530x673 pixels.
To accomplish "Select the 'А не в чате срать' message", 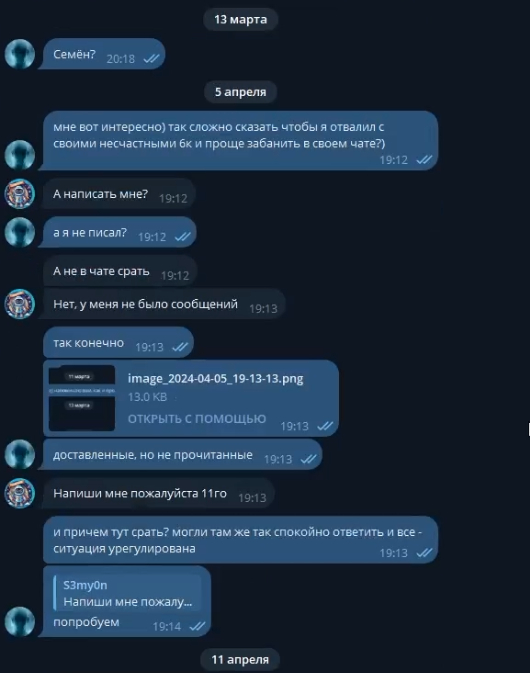I will 120,271.
